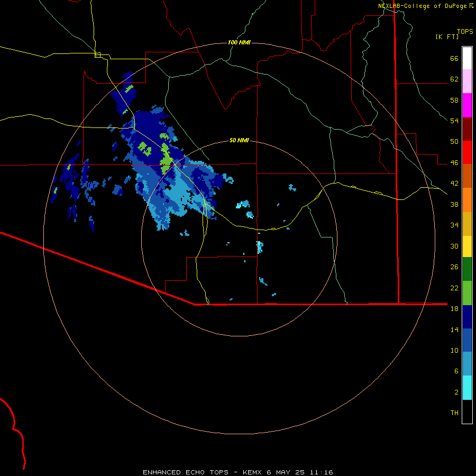Click the ENHANCED ECHO TOPS KEMX caption
The image size is (476, 476).
(x=238, y=472)
